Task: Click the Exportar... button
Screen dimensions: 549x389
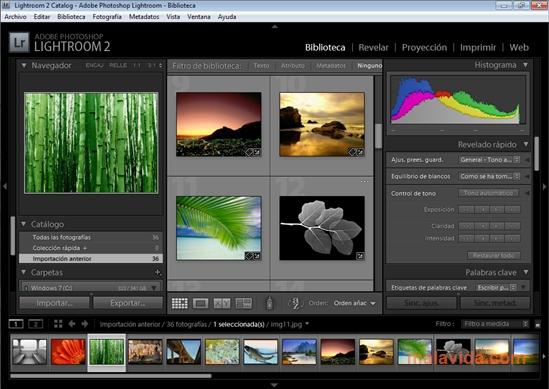Action: point(128,303)
